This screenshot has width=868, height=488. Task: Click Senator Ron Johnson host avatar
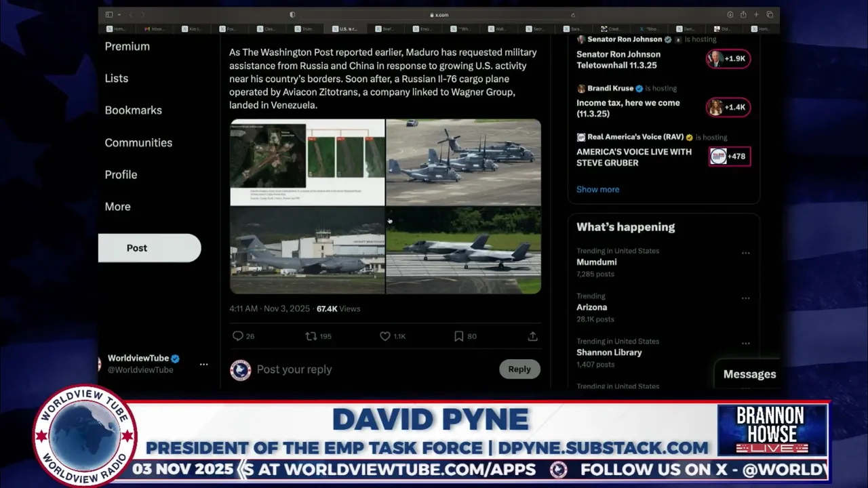(x=581, y=39)
